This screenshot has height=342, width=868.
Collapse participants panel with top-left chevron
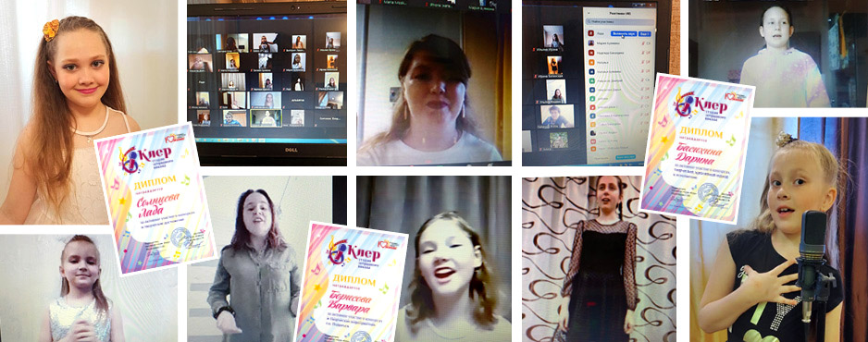pyautogui.click(x=589, y=13)
